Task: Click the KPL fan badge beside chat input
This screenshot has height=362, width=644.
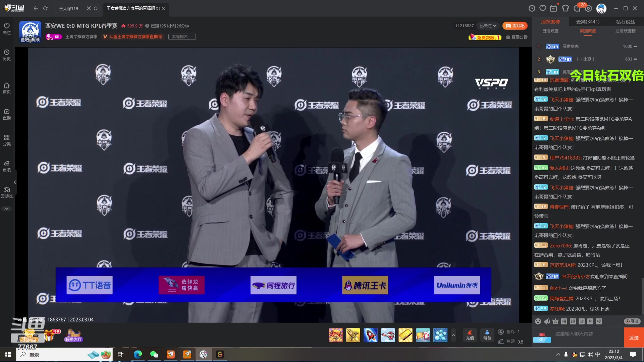Action: [542, 338]
